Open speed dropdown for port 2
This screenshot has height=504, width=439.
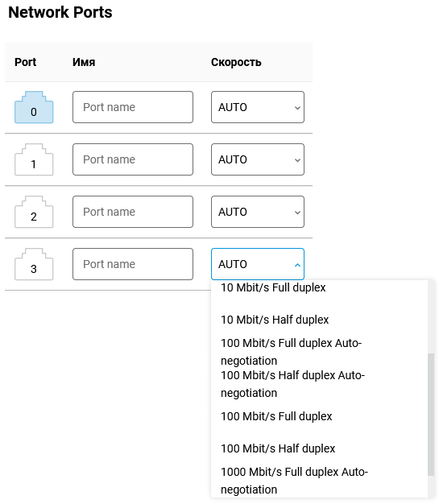pyautogui.click(x=258, y=212)
